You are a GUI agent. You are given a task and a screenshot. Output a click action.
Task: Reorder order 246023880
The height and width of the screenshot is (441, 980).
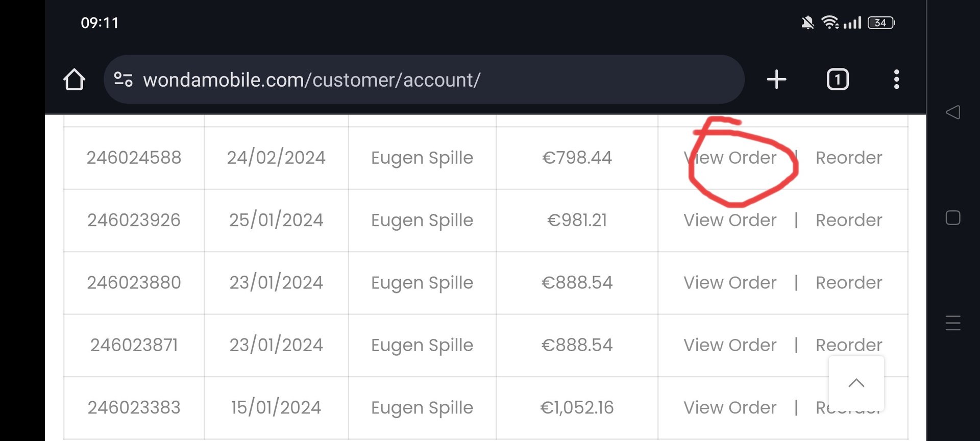coord(849,283)
